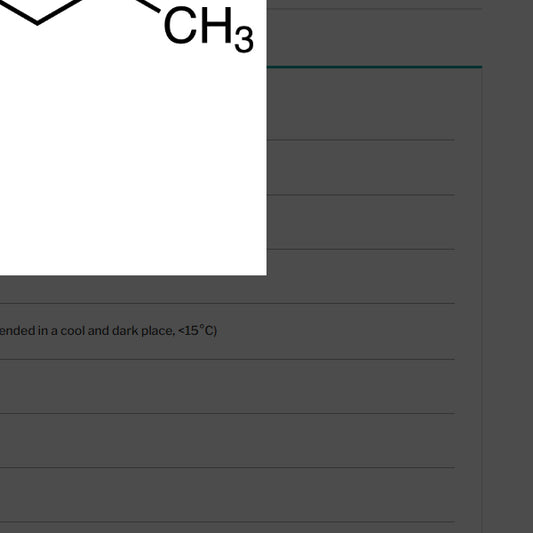Click the enlarged chemical structure image
Screen dimensions: 533x533
click(133, 137)
